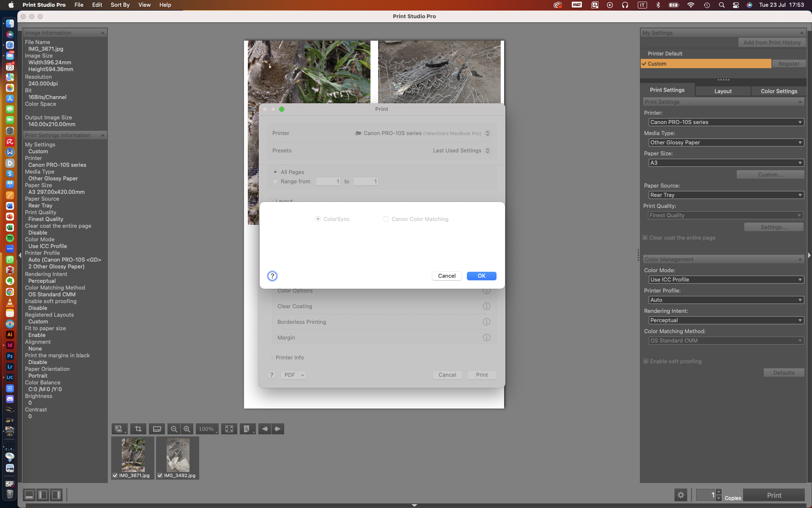Open the Sort By menu
The width and height of the screenshot is (812, 508).
120,5
